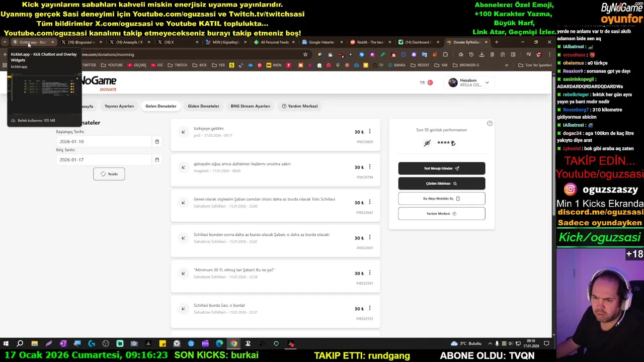Switch to Chrome in taskbar
Image resolution: width=644 pixels, height=362 pixels.
233,343
